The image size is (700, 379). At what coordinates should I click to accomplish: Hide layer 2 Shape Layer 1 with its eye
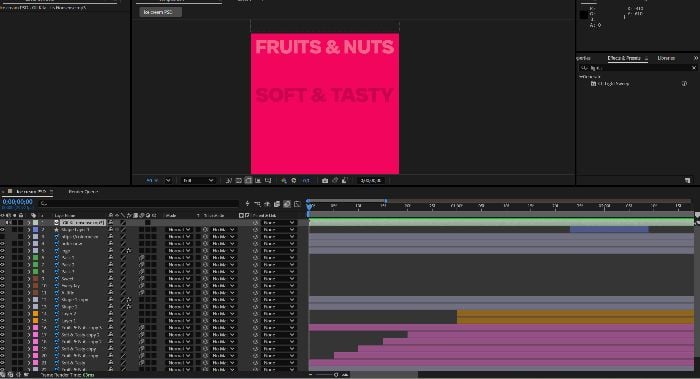point(3,229)
